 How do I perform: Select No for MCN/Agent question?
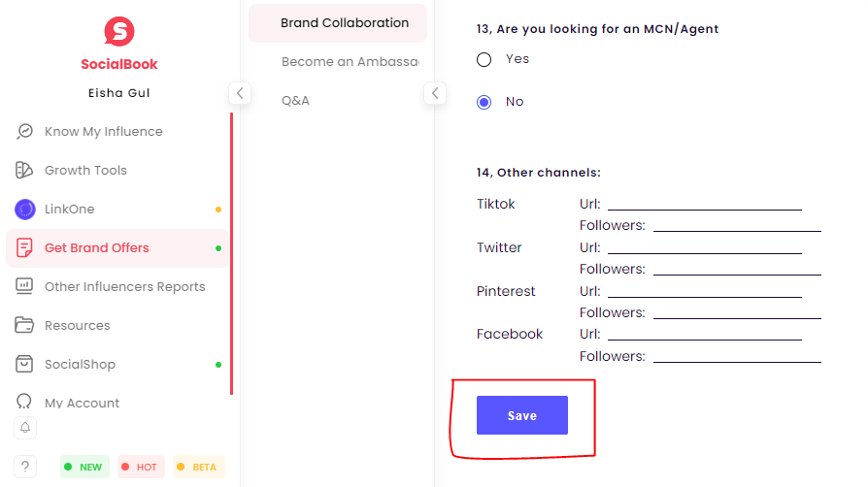(x=484, y=102)
